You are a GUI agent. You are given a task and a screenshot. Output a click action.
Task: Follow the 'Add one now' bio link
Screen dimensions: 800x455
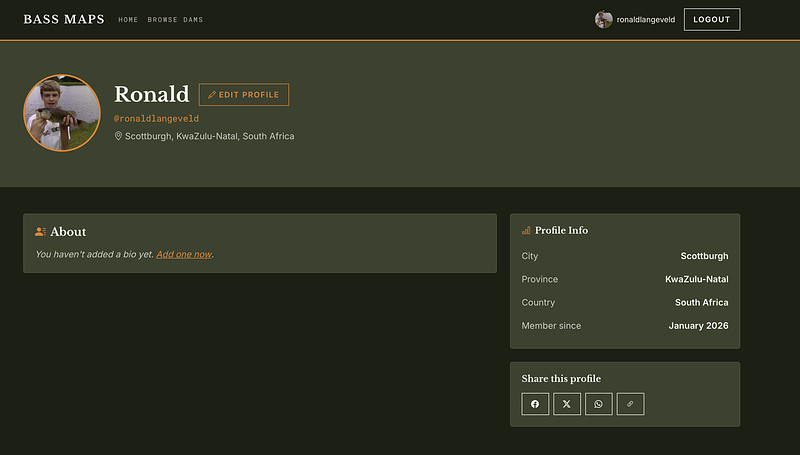point(184,254)
